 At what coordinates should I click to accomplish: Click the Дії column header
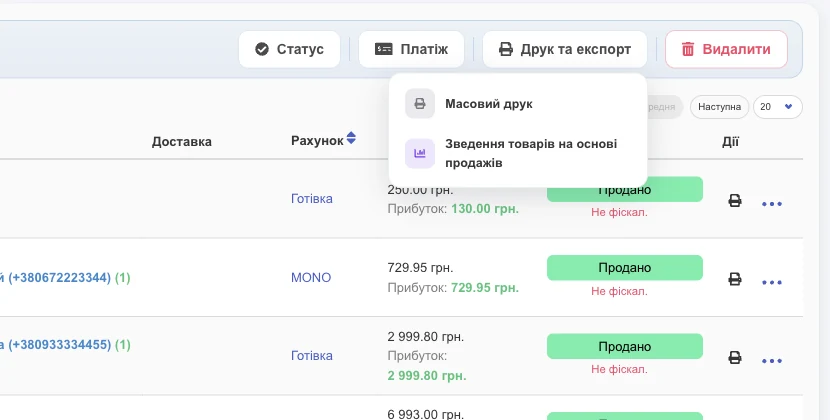(730, 141)
